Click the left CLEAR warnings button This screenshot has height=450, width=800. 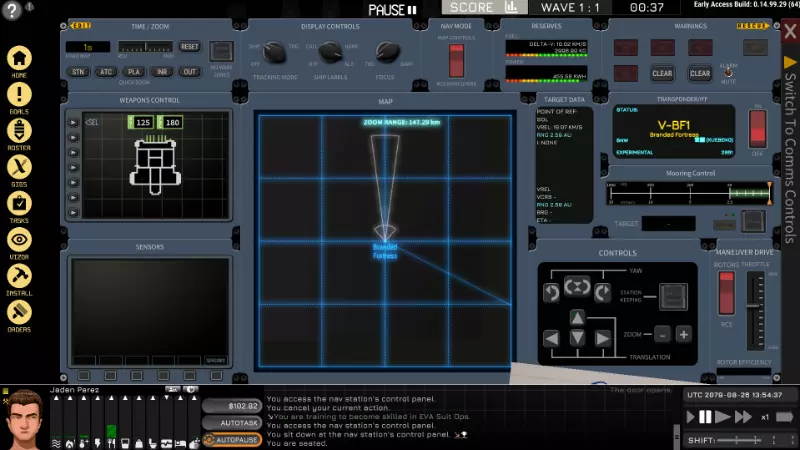(662, 73)
